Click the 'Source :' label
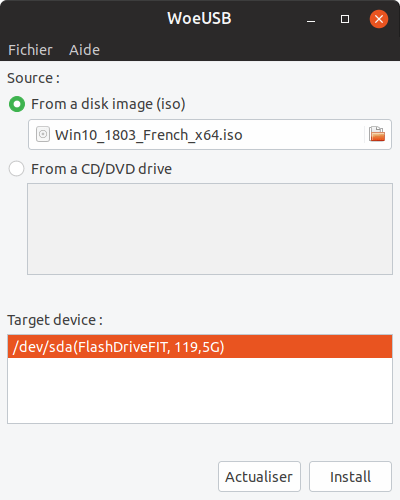The image size is (400, 500). pyautogui.click(x=33, y=78)
